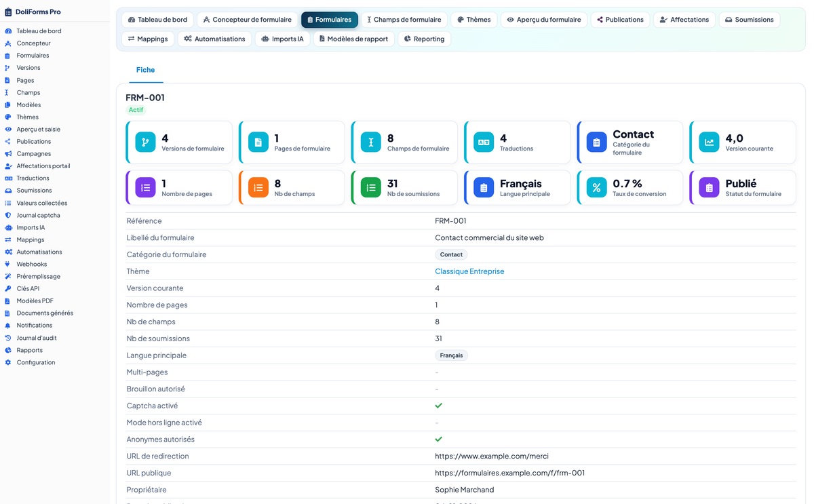Viewport: 814px width, 504px height.
Task: Select Modèles de rapport in top navigation
Action: (x=354, y=39)
